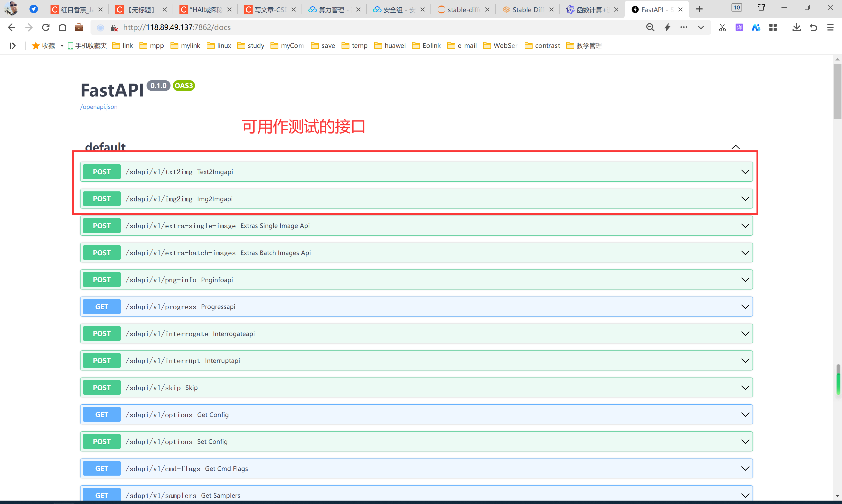Switch to the 算力管理 tab
This screenshot has height=504, width=842.
click(x=334, y=9)
